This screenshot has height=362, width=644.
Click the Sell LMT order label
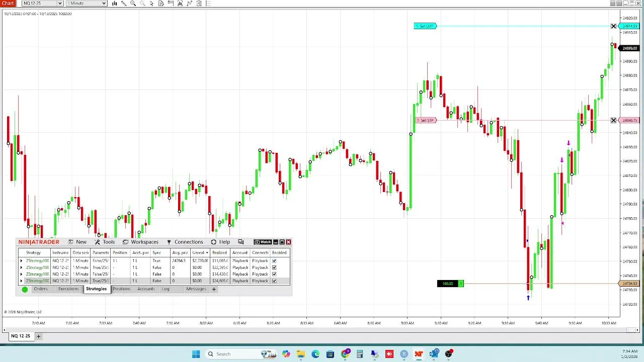[425, 26]
